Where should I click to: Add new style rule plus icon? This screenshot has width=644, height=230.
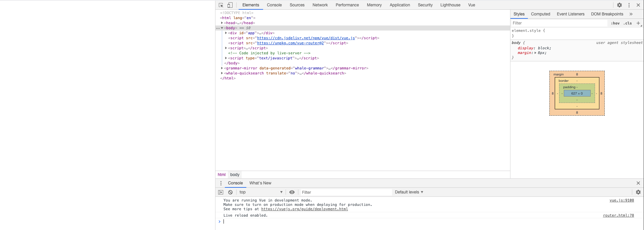pos(638,23)
